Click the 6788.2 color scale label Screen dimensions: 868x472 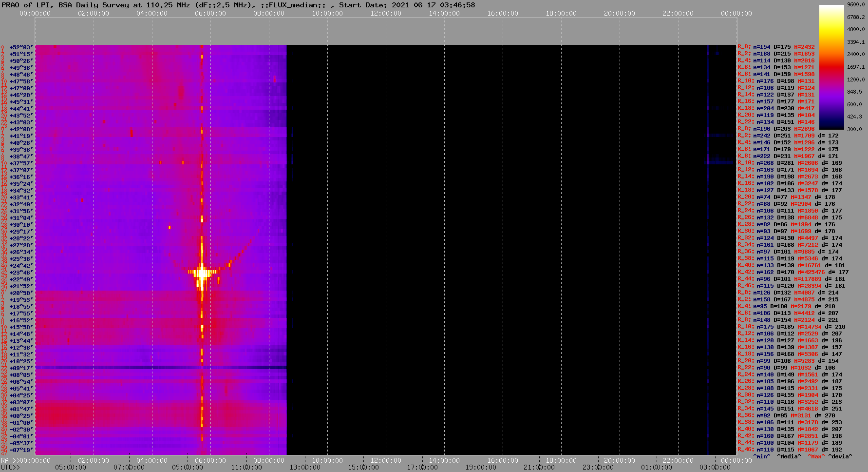point(856,17)
